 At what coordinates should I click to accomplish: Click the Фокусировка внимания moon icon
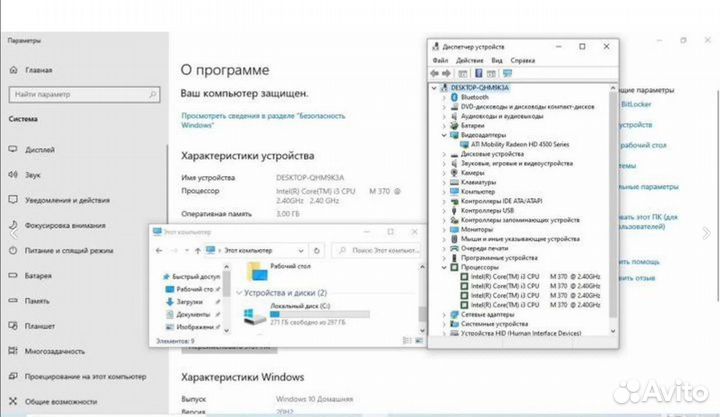point(13,225)
